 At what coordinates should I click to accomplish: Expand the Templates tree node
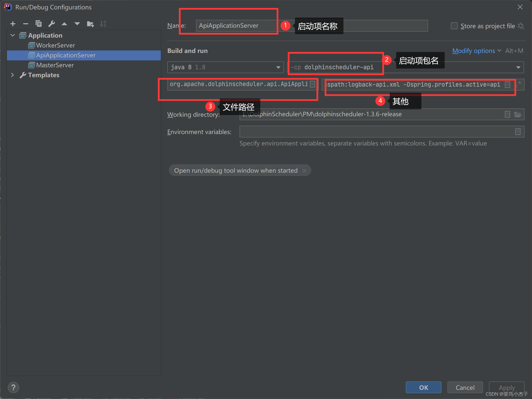[x=13, y=75]
